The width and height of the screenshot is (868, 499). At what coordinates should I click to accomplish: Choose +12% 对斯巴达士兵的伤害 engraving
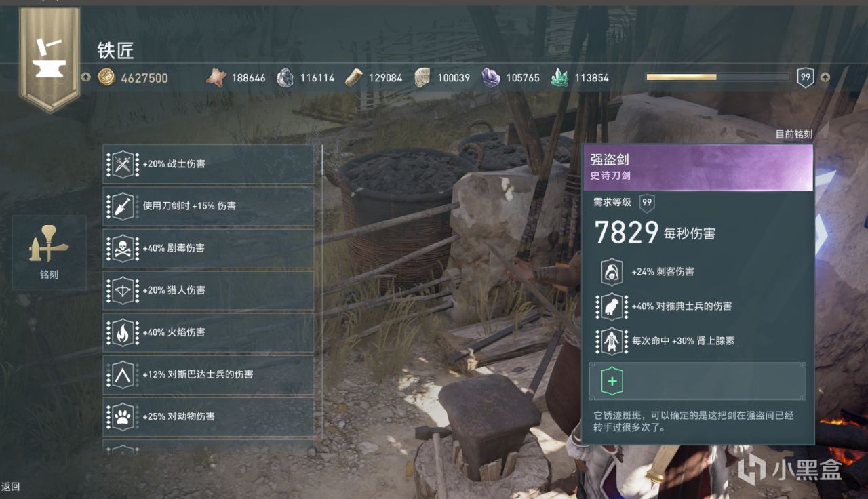208,374
